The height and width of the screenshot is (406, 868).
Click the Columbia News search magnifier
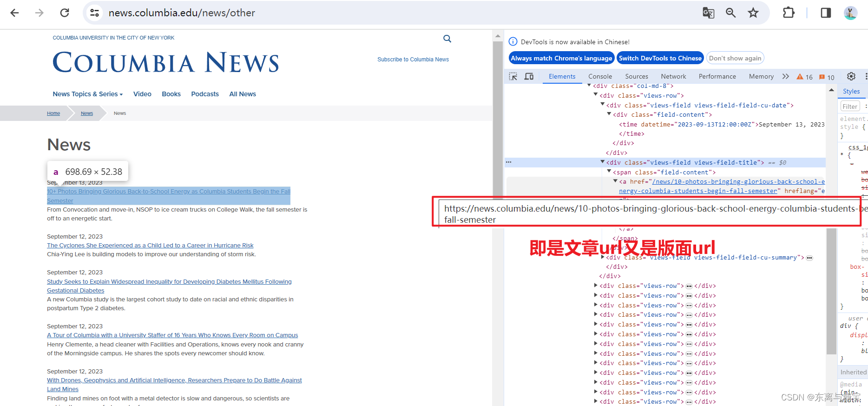(x=447, y=39)
